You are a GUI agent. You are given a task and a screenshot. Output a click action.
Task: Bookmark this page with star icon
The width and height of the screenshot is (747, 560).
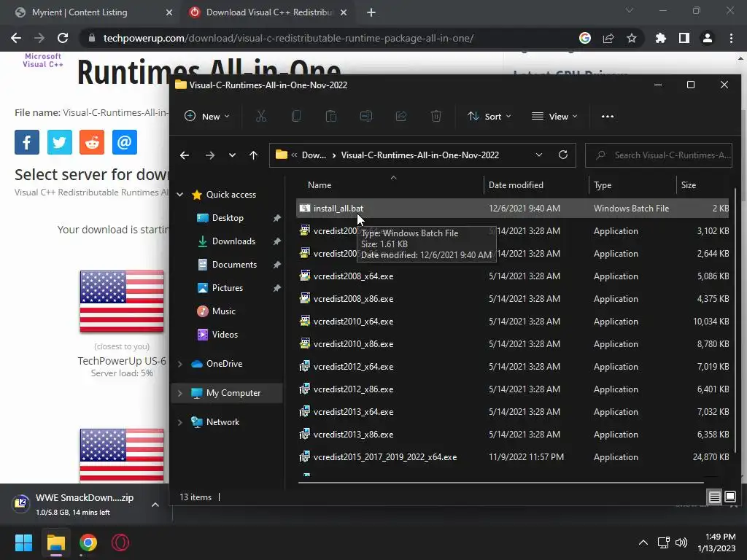(x=632, y=38)
